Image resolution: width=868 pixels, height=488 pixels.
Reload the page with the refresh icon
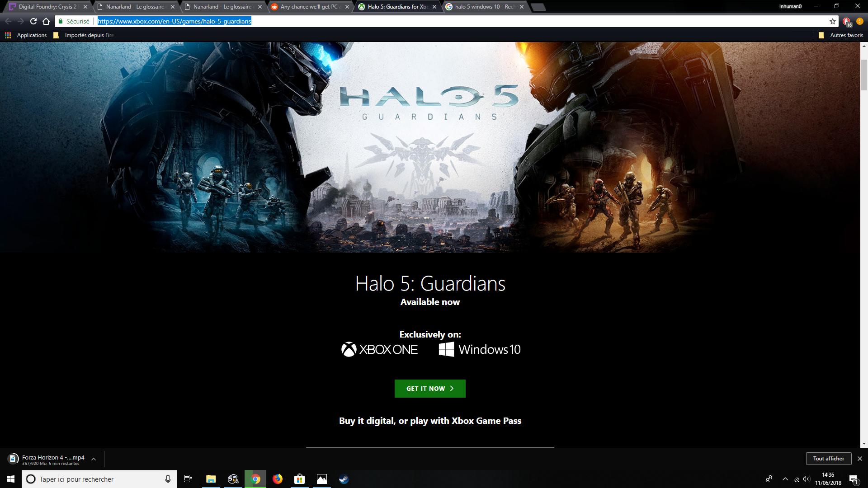[33, 21]
